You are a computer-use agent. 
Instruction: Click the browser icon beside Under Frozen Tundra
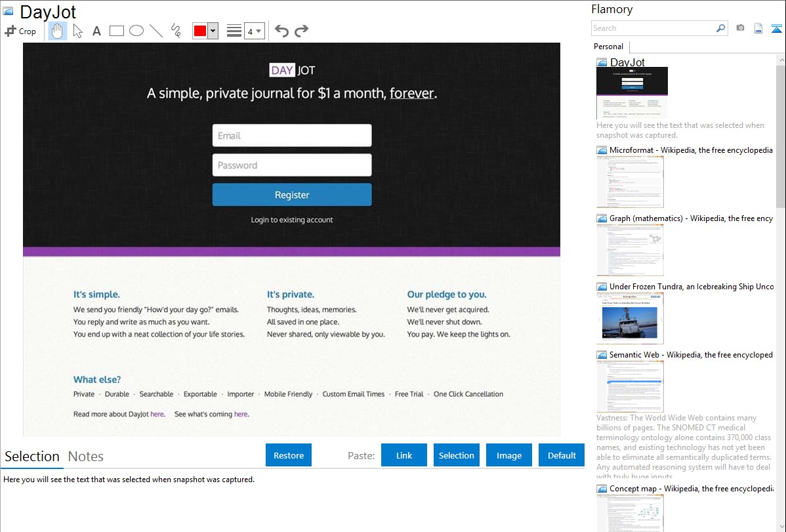[x=602, y=287]
